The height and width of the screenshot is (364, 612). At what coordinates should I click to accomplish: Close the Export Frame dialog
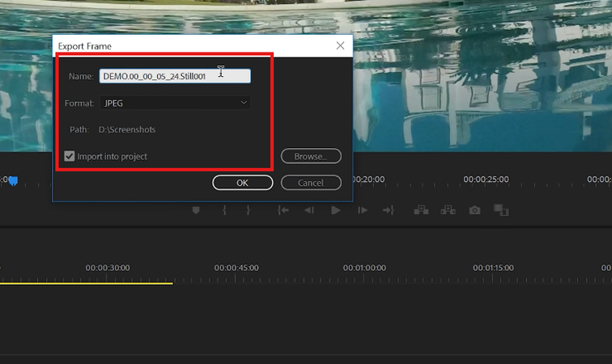click(340, 45)
